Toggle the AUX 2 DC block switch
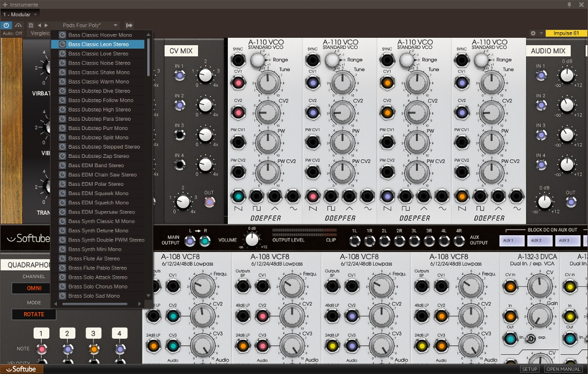588x374 pixels. click(x=540, y=240)
